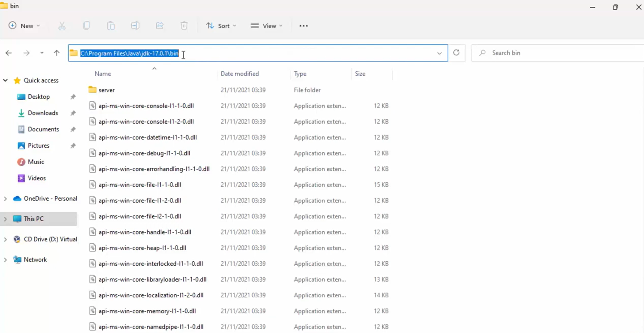Screen dimensions: 644x333
Task: Select api-ms-win-core-file-l1-1-0.dll file
Action: coord(140,185)
